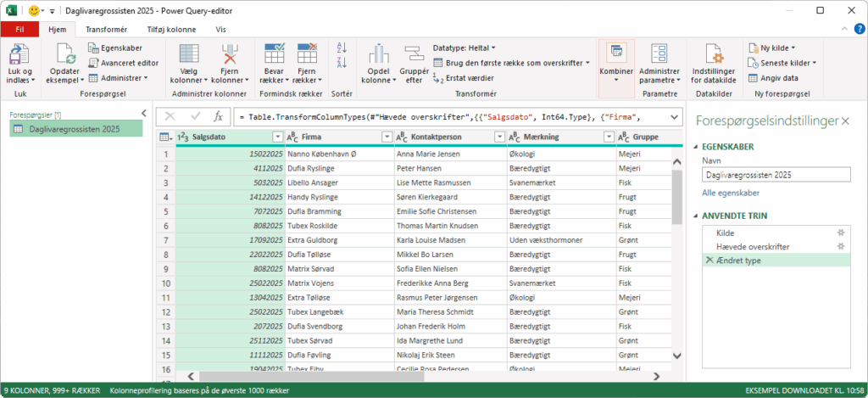Open the Kontaktperson column filter dropdown

point(499,137)
